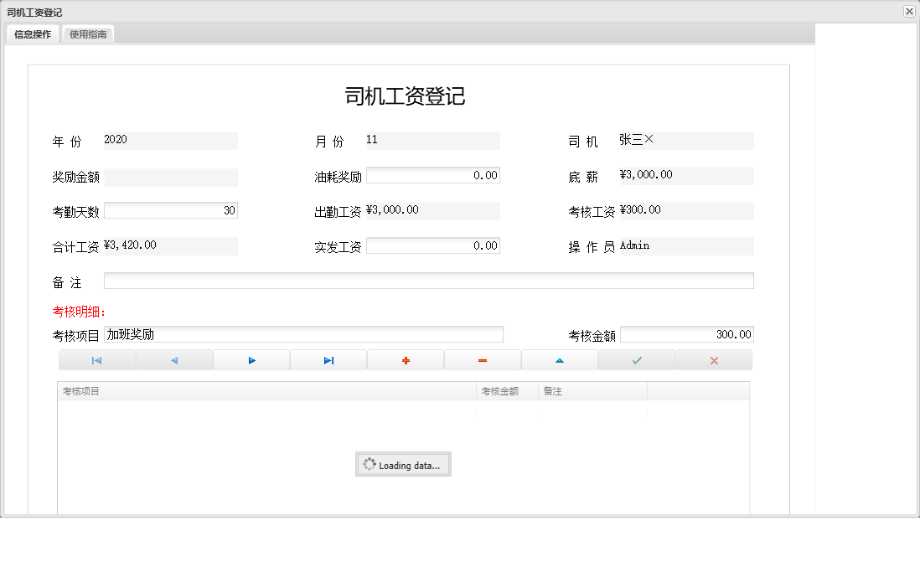Select the 信息操作 tab
The width and height of the screenshot is (920, 588).
[x=30, y=34]
